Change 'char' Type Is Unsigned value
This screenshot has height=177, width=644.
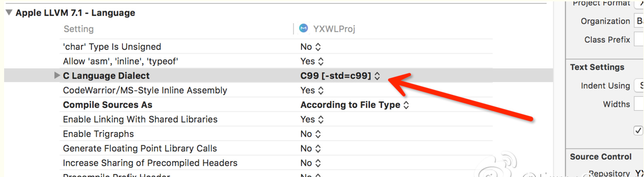point(311,47)
